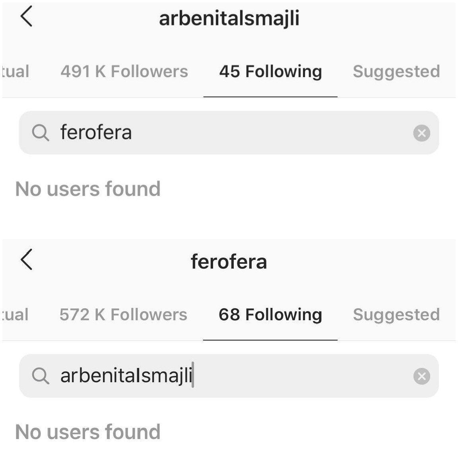Select the 45 Following tab
458x476 pixels.
[270, 72]
